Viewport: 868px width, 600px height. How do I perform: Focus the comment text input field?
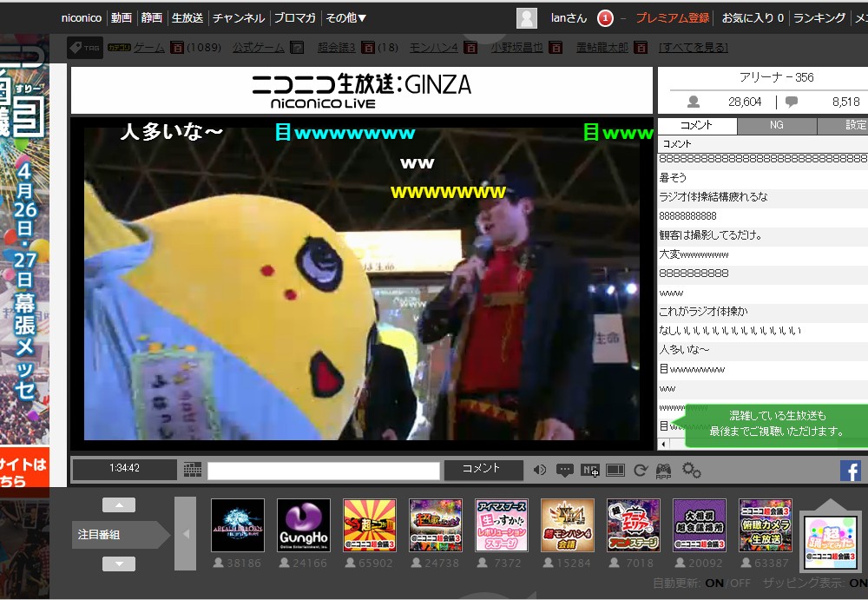pyautogui.click(x=324, y=471)
